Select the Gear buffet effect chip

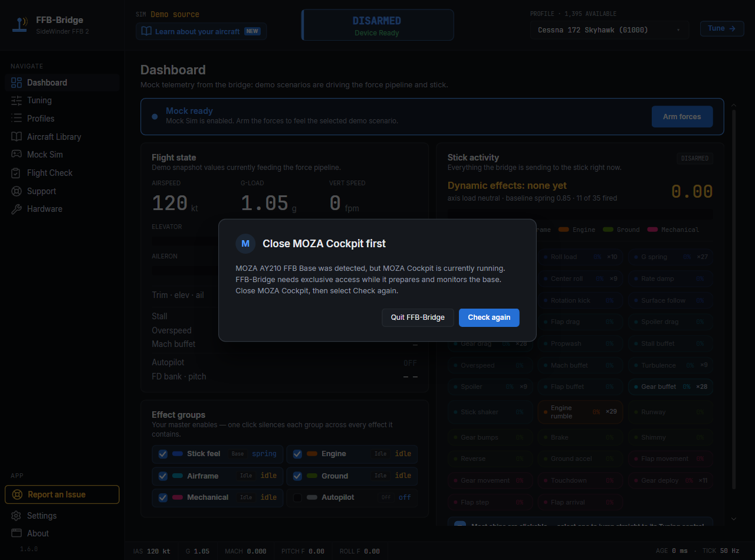click(670, 387)
